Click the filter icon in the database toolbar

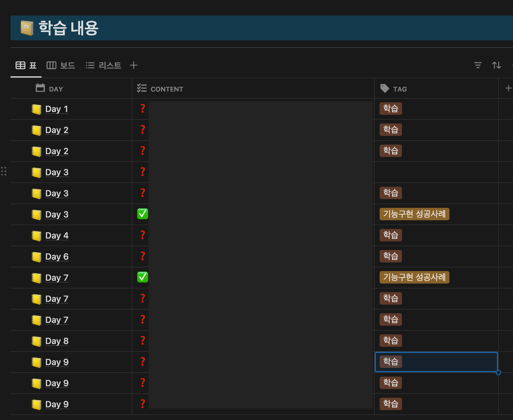(x=478, y=65)
